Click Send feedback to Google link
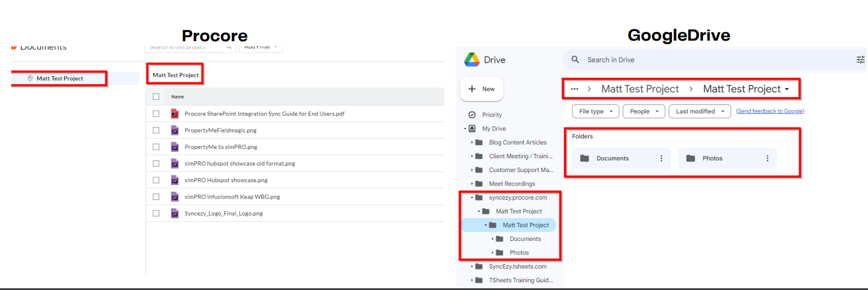868x290 pixels. tap(770, 111)
